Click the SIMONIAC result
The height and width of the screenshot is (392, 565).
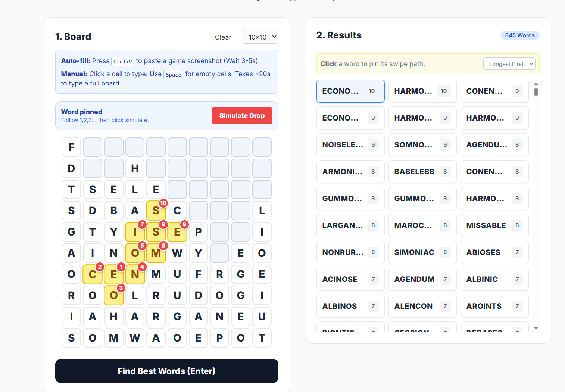[422, 252]
